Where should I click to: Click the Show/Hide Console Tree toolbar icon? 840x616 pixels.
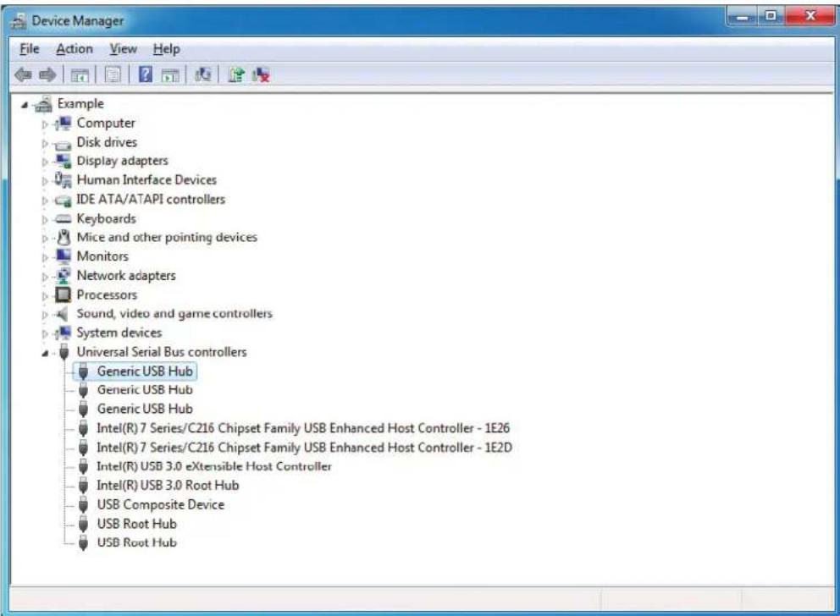tap(80, 75)
